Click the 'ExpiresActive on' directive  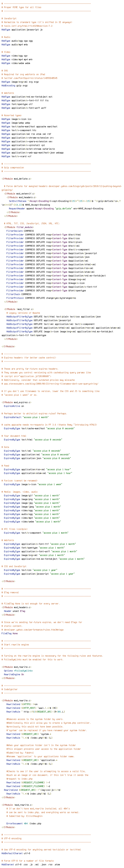point(14,406)
